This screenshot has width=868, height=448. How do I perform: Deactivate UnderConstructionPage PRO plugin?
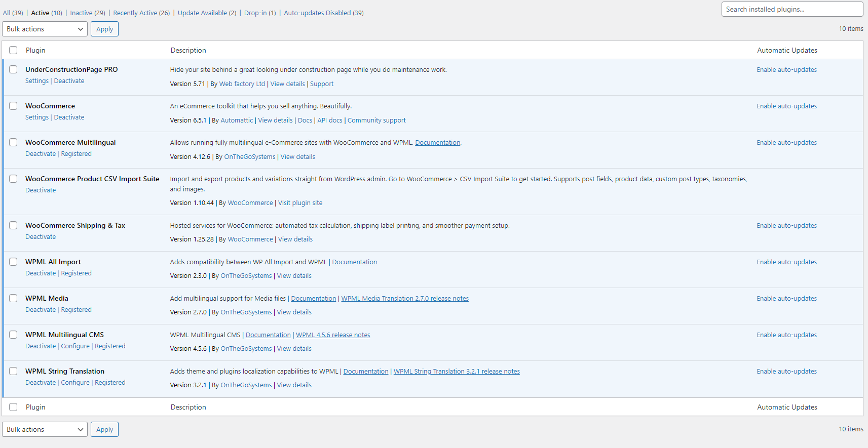coord(69,81)
